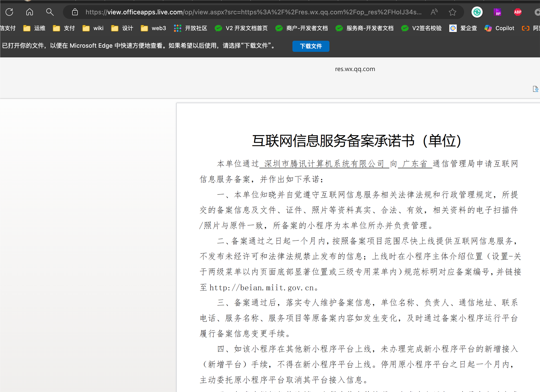Open the Copilot bookmark
The image size is (540, 392).
tap(499, 28)
